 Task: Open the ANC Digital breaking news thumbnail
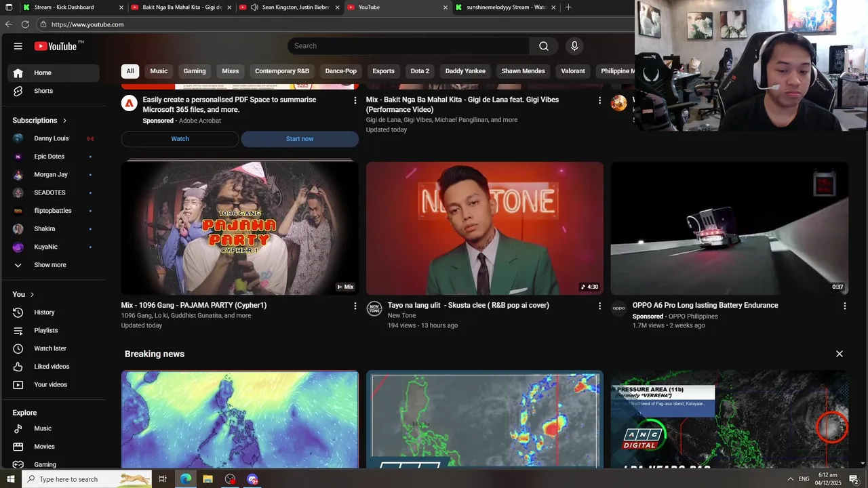pos(730,419)
